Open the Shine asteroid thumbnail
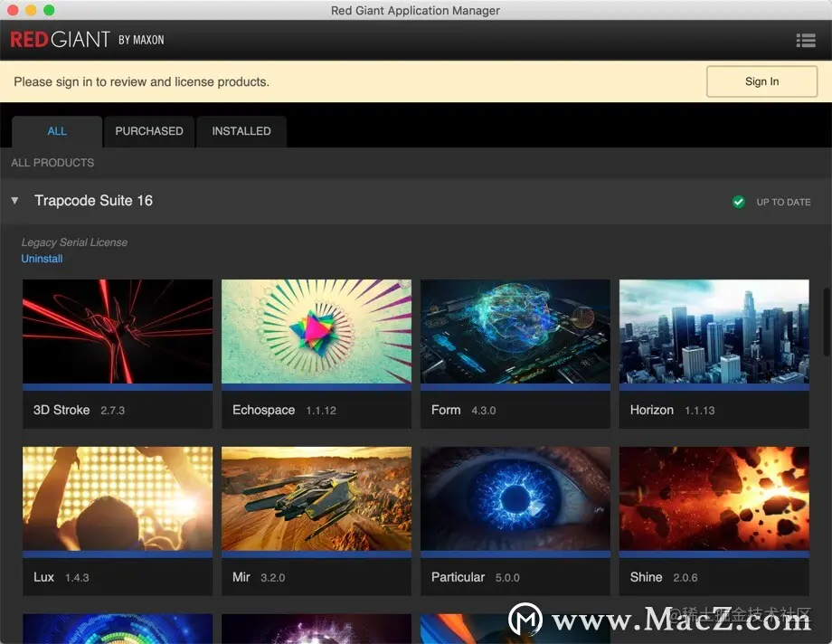The image size is (832, 644). coord(714,498)
